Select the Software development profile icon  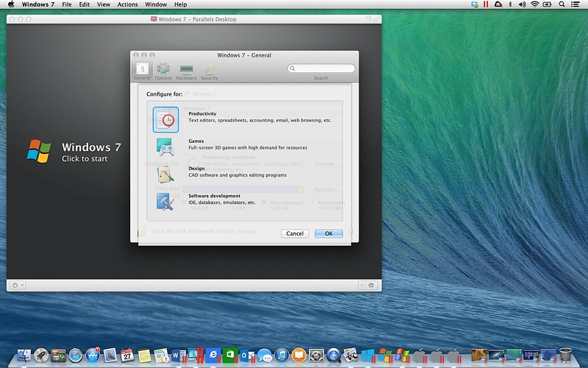pos(165,201)
